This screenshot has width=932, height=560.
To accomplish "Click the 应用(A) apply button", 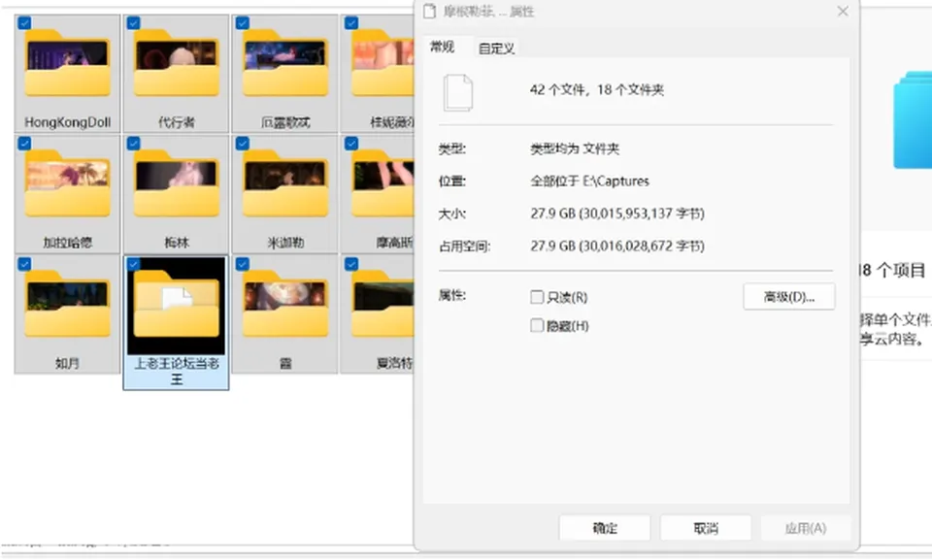I will tap(806, 528).
